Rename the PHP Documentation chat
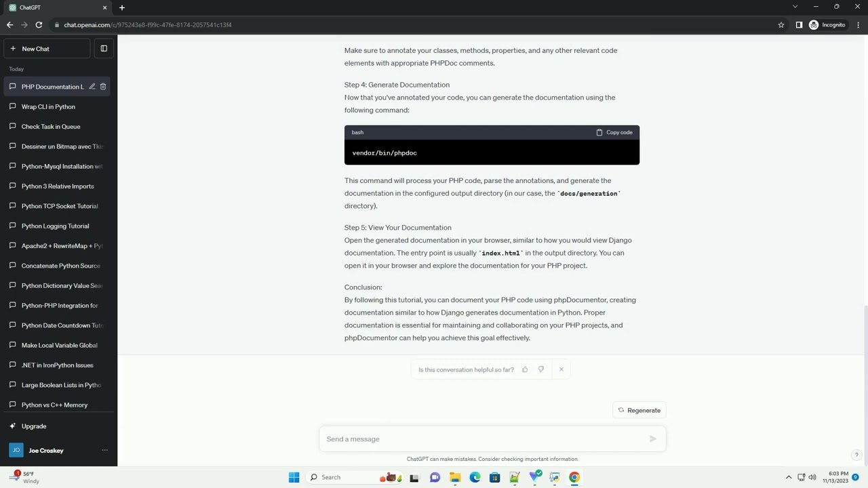This screenshot has height=488, width=868. click(92, 87)
